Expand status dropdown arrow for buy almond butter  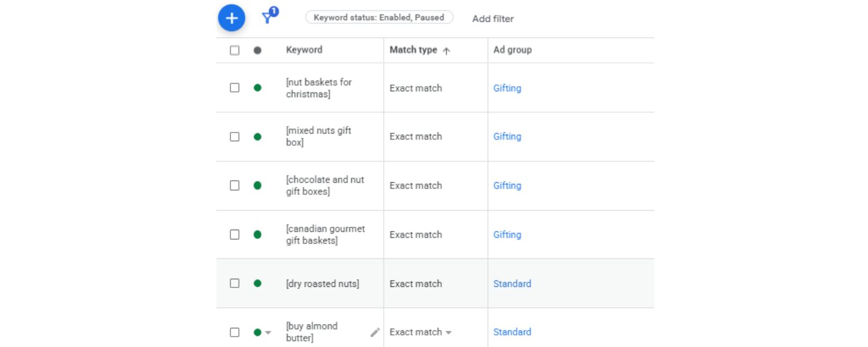(268, 333)
